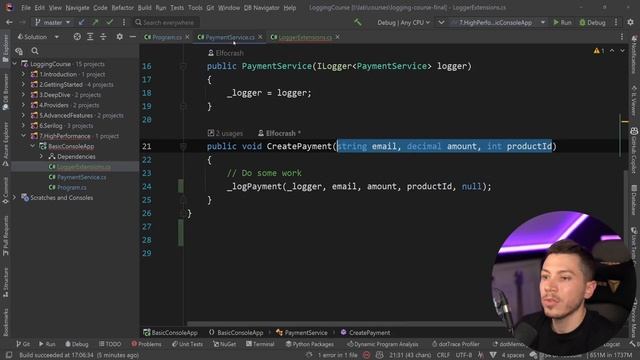Open the master branch dropdown
Viewport: 640px width, 360px height.
[x=52, y=22]
